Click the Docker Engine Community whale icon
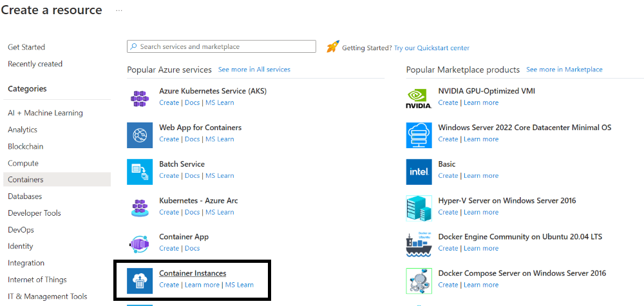Screen dimensions: 644x306 tap(419, 244)
